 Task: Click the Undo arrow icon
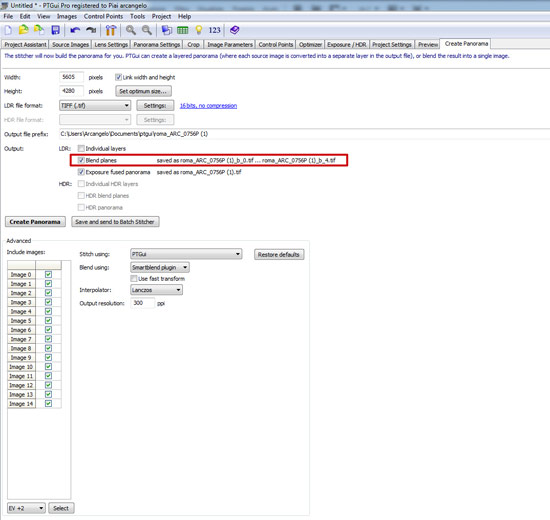click(x=75, y=31)
